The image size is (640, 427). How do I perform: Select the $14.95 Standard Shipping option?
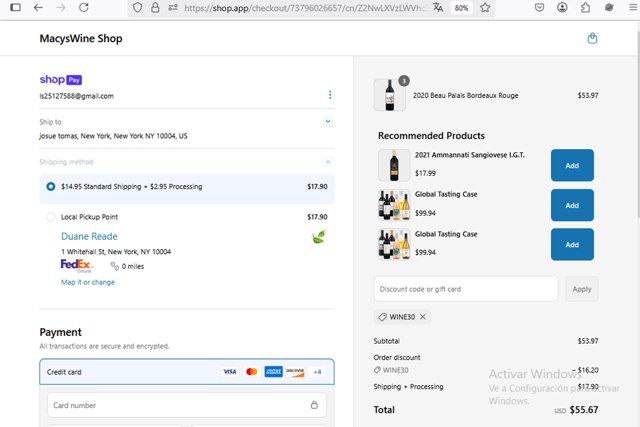(51, 186)
